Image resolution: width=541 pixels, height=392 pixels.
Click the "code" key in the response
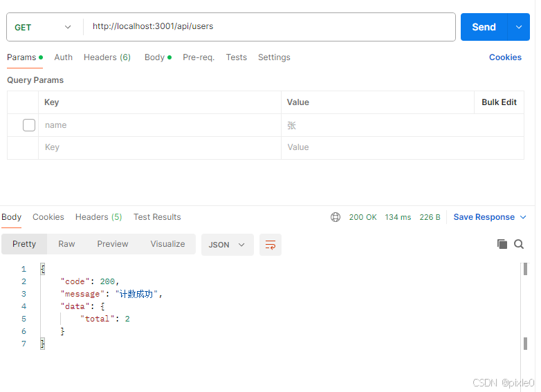pos(75,281)
